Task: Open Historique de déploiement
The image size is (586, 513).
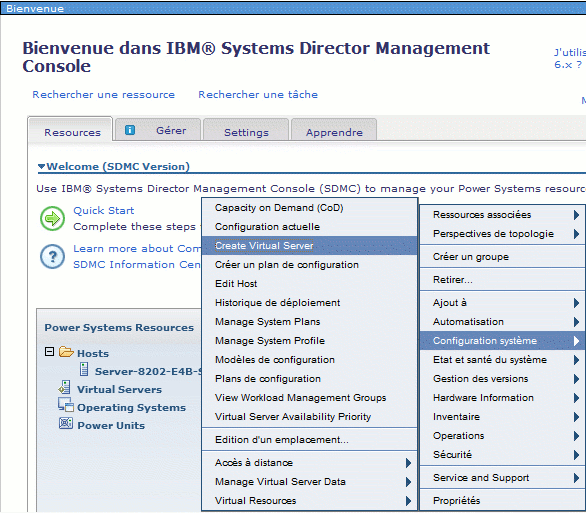Action: (309, 303)
